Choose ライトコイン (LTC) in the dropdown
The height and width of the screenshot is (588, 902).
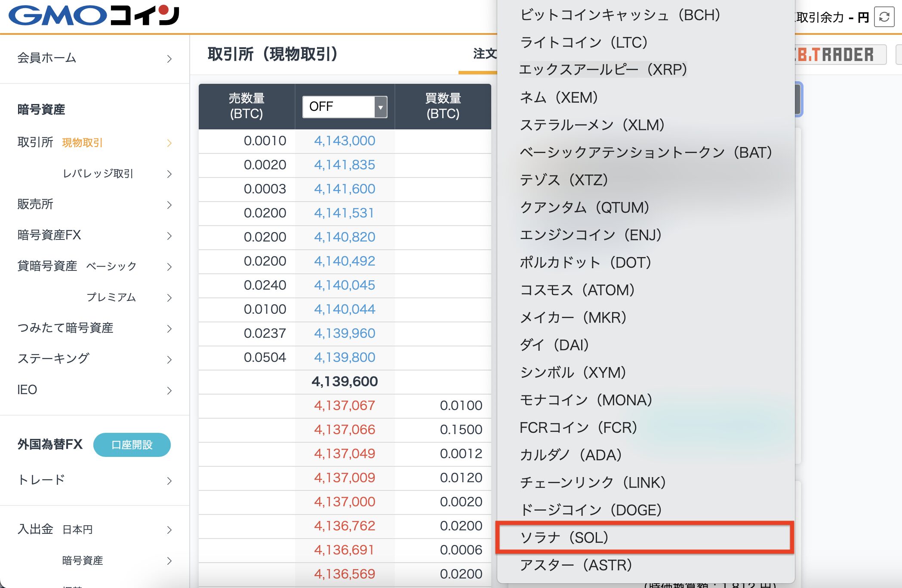[x=646, y=43]
